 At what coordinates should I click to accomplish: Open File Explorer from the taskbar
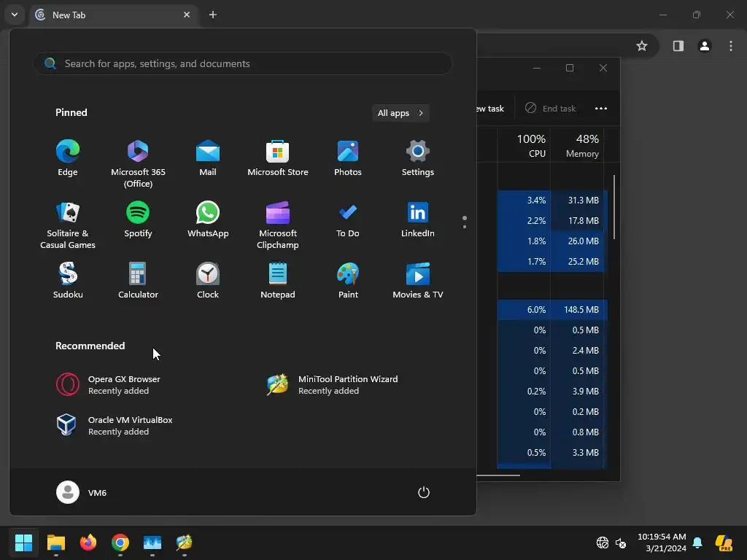coord(55,542)
